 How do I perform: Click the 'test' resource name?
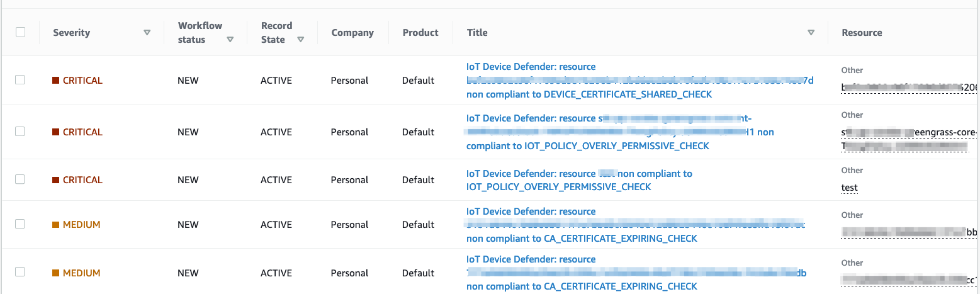pos(849,188)
